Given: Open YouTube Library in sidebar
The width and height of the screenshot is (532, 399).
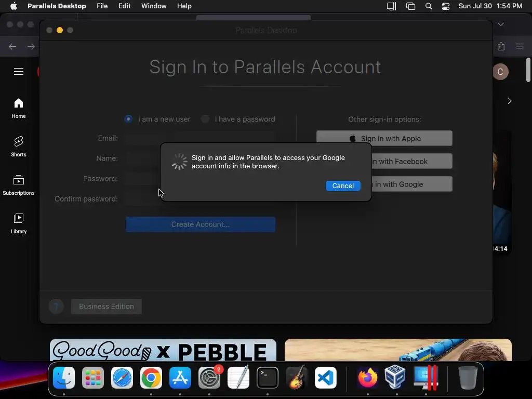Looking at the screenshot, I should (19, 223).
